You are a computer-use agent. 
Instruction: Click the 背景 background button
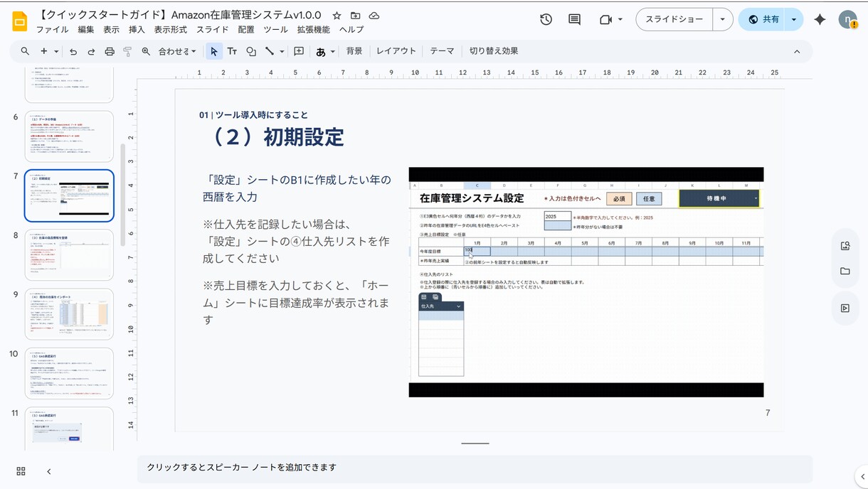(354, 51)
